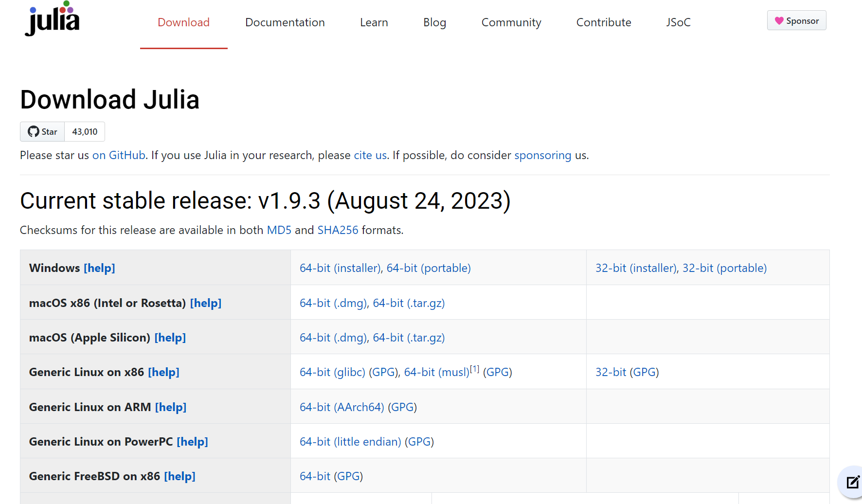Viewport: 862px width, 504px height.
Task: Click the Sponsor heart button
Action: pos(796,20)
